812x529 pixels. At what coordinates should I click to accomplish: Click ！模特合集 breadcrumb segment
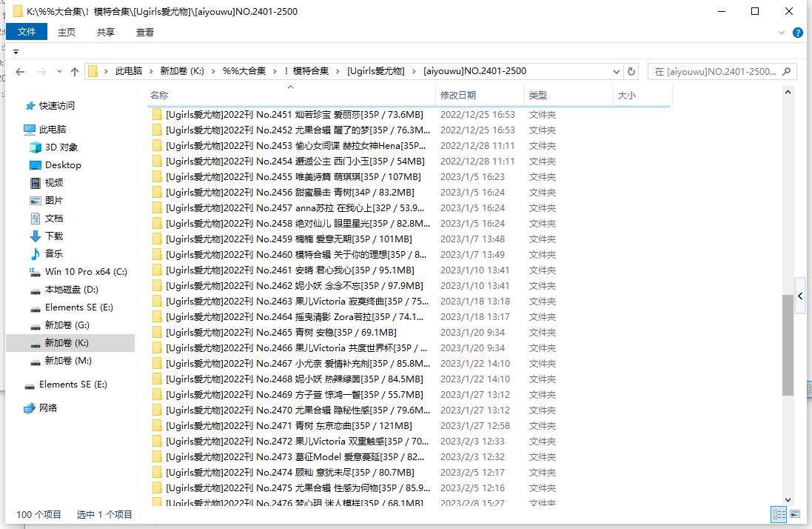(306, 71)
